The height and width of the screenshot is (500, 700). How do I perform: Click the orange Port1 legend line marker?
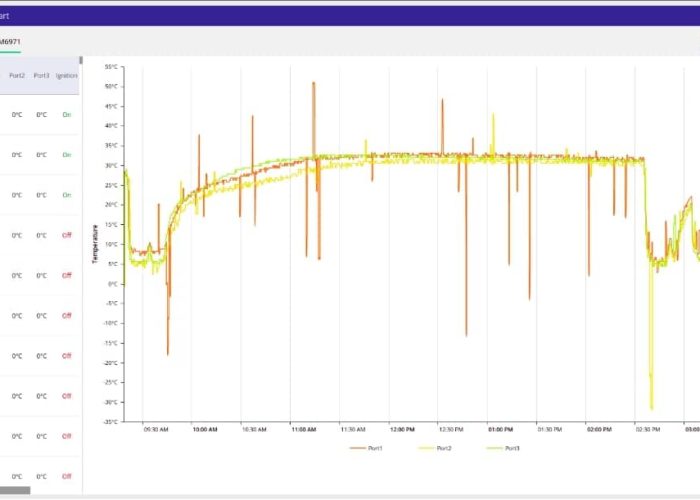358,448
